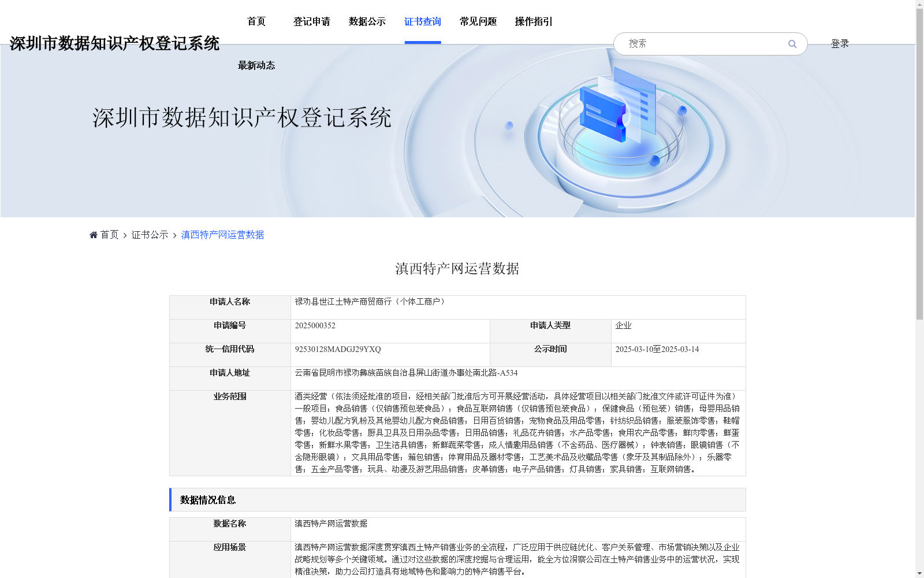Image resolution: width=924 pixels, height=578 pixels.
Task: Click the scrollbar up arrow
Action: pos(919,4)
